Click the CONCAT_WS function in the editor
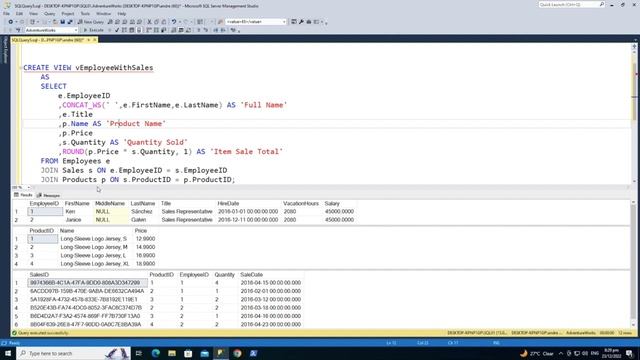640x360 pixels. tap(82, 105)
